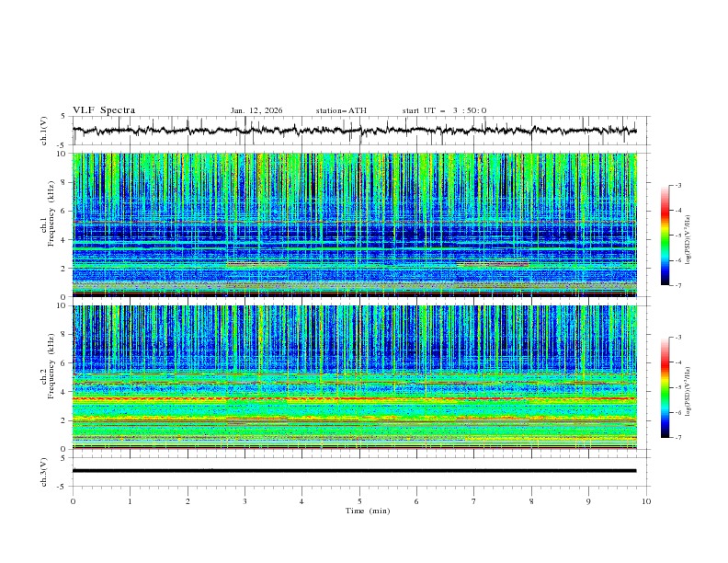
Task: Click the "VLF Spectra" plot title
Action: coord(104,110)
